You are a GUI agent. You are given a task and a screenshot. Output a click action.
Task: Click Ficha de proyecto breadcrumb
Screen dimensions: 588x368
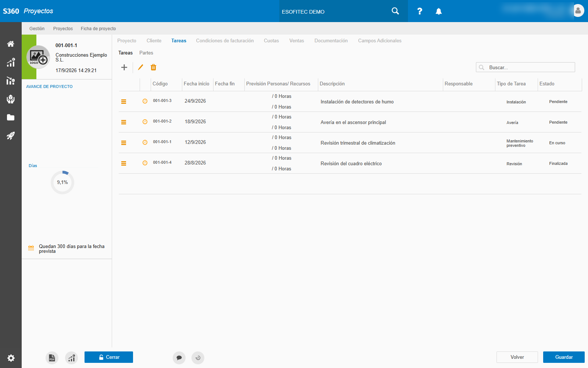tap(98, 29)
